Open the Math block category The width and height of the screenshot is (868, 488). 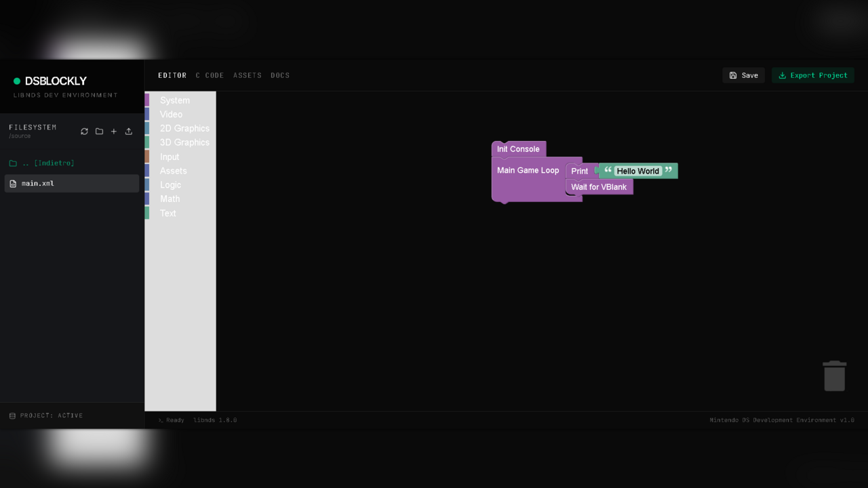(x=170, y=199)
